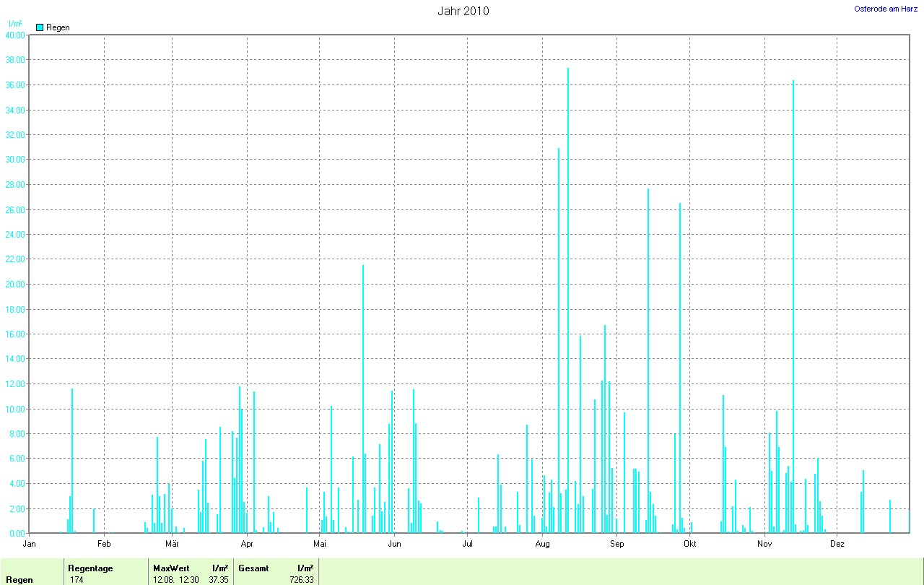The height and width of the screenshot is (585, 924).
Task: Select the Mär label on the x-axis
Action: click(x=172, y=543)
